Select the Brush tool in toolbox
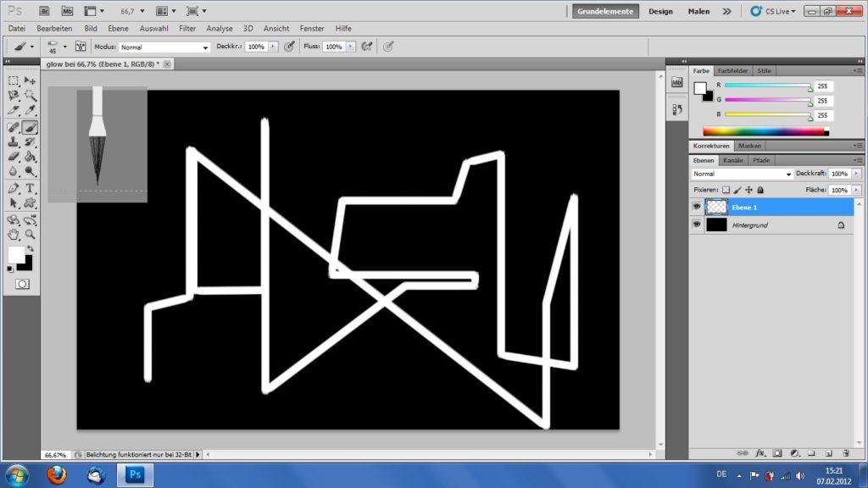The height and width of the screenshot is (488, 868). [x=30, y=127]
